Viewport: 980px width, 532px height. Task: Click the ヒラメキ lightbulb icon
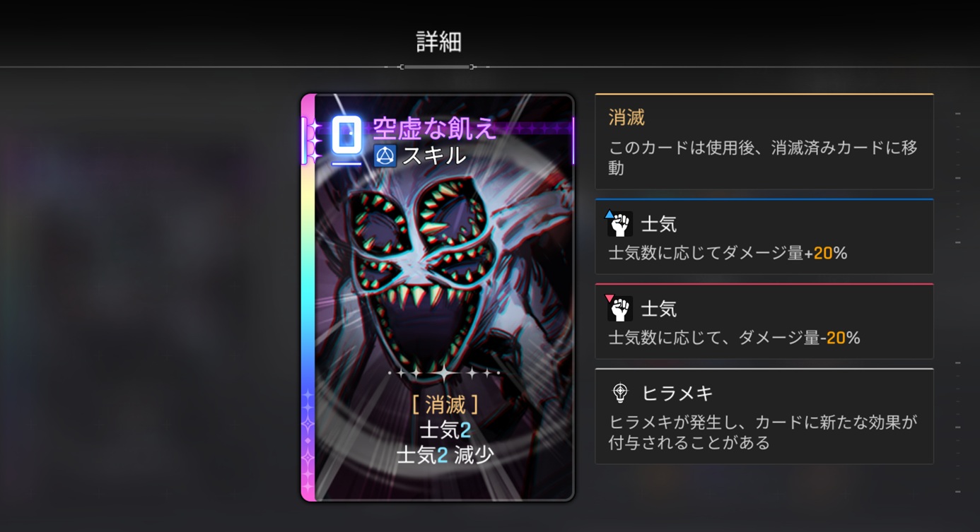click(620, 393)
